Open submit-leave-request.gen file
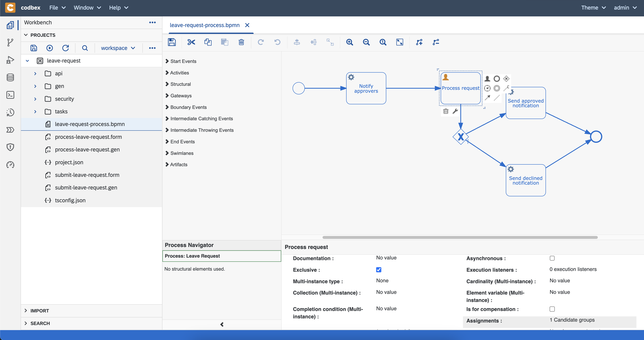 click(86, 187)
